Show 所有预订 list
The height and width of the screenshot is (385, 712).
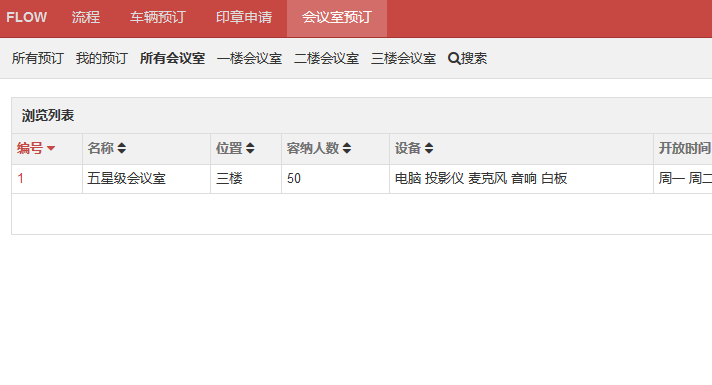[38, 58]
